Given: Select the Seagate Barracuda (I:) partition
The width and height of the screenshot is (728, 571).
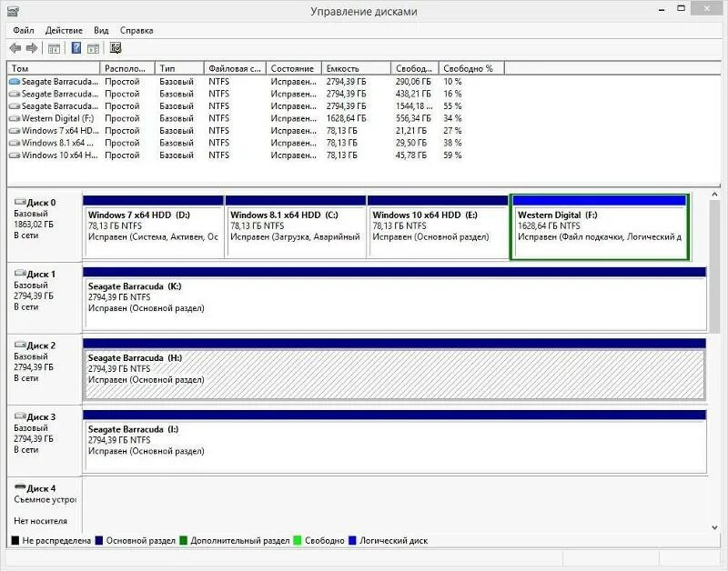Looking at the screenshot, I should [x=395, y=441].
